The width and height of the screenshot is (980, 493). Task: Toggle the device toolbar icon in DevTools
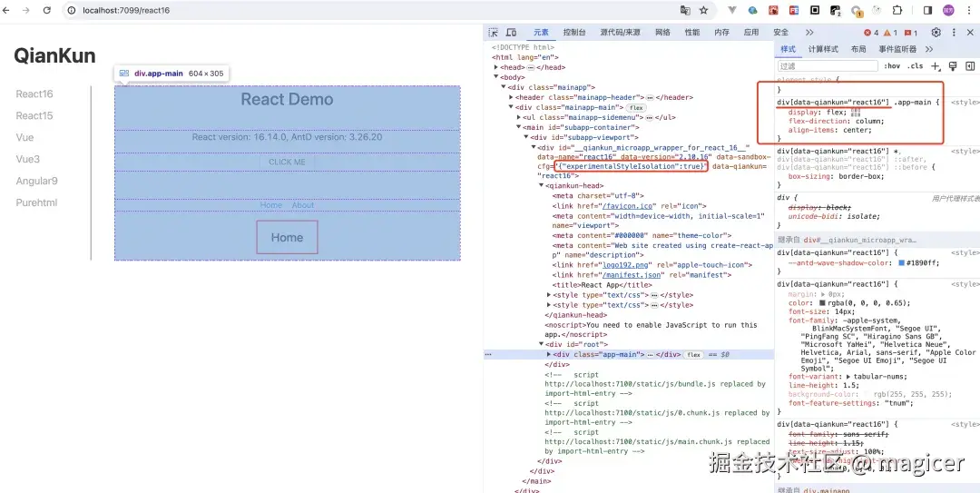(511, 33)
